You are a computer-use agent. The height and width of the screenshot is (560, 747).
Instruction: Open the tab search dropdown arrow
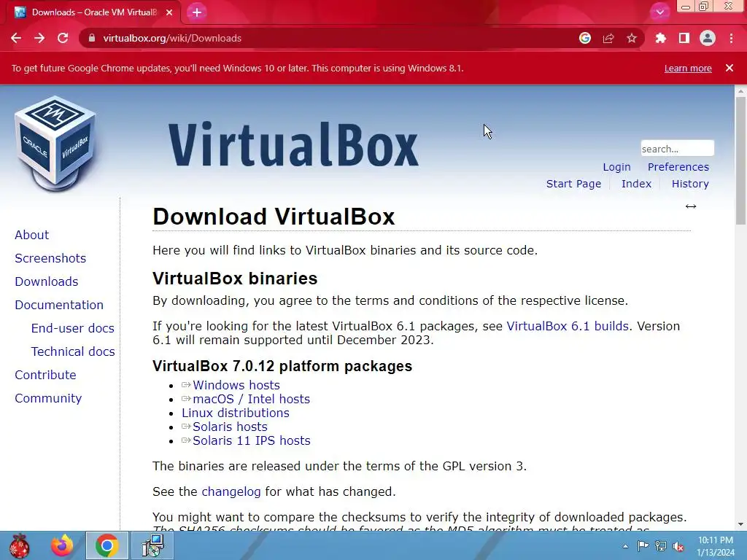659,12
